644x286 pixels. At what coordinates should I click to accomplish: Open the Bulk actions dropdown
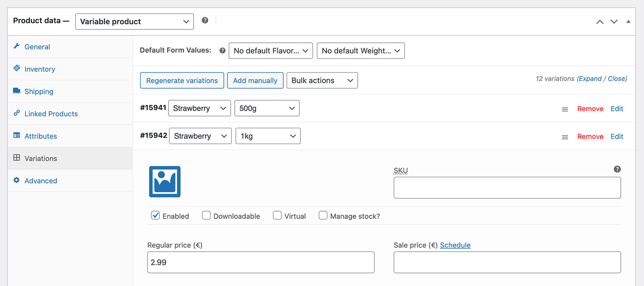click(322, 80)
